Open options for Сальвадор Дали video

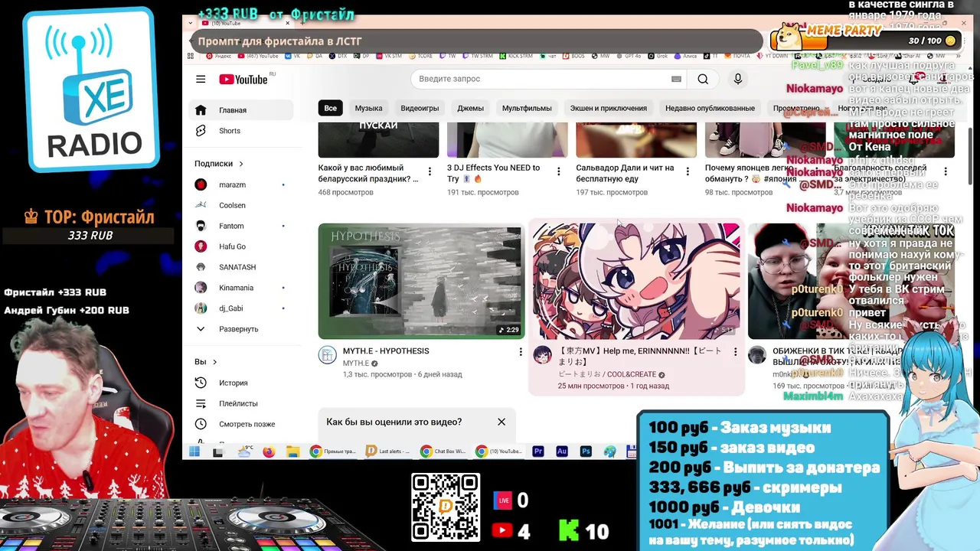(688, 171)
